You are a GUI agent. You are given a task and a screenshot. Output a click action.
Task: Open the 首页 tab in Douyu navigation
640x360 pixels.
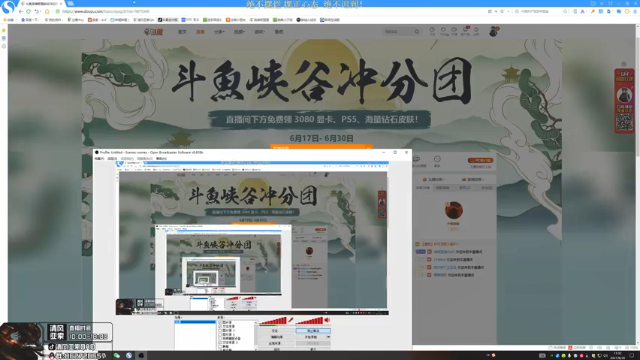click(182, 32)
